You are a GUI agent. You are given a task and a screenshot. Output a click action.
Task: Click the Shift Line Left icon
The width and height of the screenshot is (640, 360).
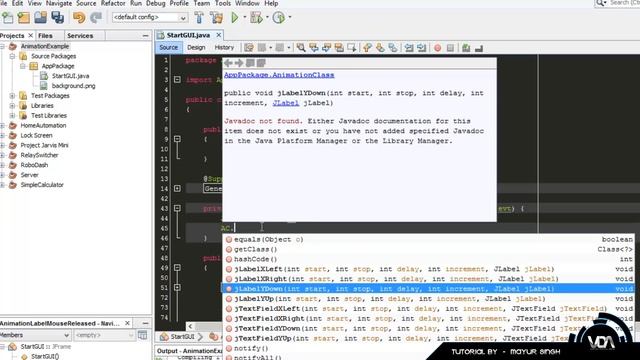point(409,48)
